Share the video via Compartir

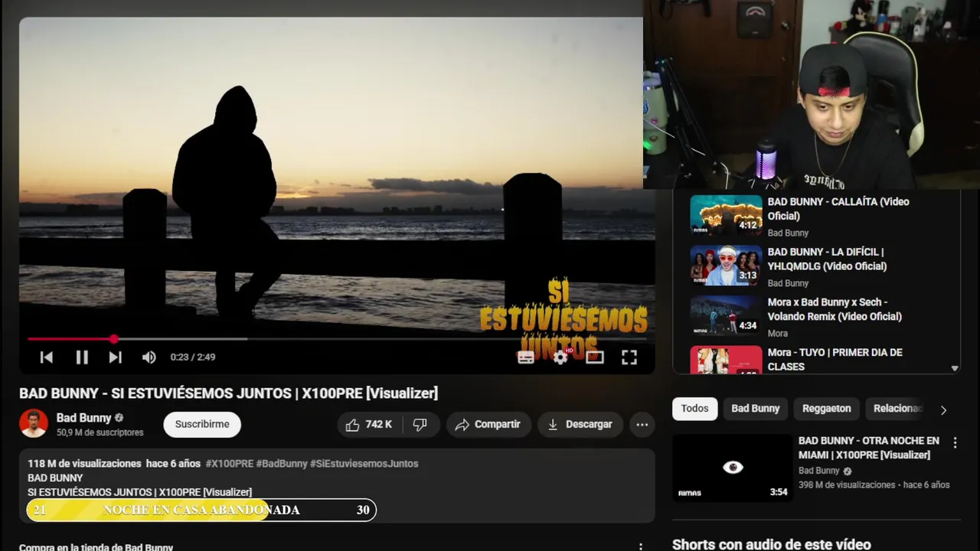(x=488, y=425)
